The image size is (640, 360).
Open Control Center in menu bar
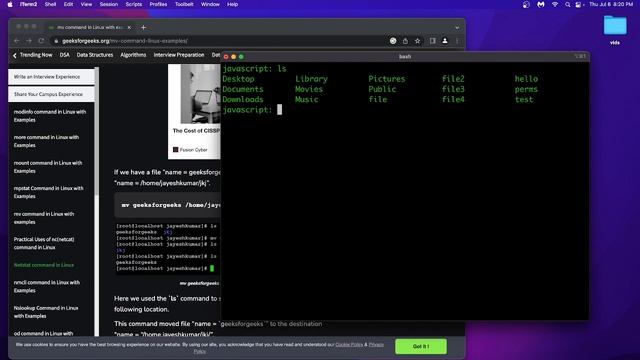click(x=578, y=4)
